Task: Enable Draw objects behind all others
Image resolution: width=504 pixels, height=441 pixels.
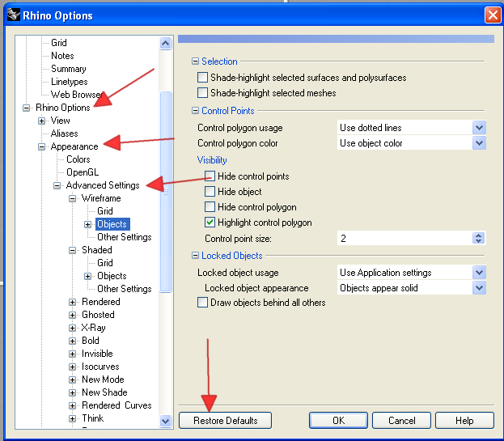Action: 202,303
